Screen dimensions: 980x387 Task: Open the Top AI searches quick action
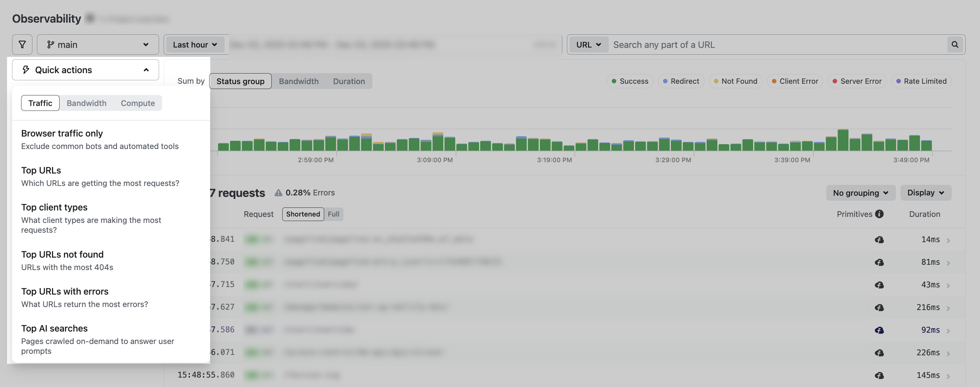(x=54, y=328)
